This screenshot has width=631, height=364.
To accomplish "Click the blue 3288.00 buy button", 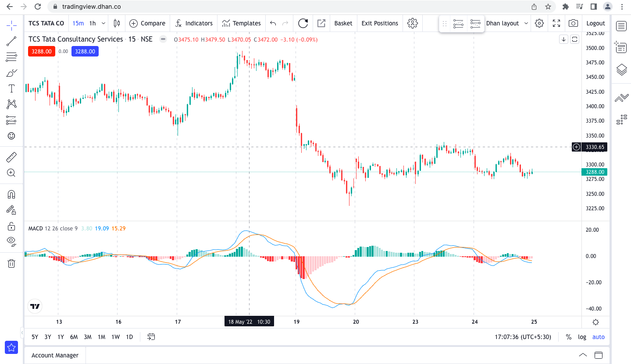I will [x=85, y=51].
